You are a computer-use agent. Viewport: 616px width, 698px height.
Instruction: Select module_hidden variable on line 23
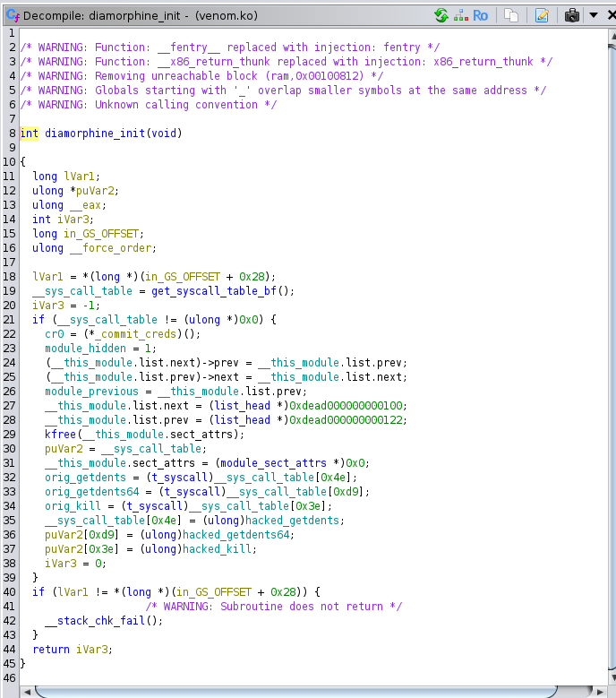point(85,349)
